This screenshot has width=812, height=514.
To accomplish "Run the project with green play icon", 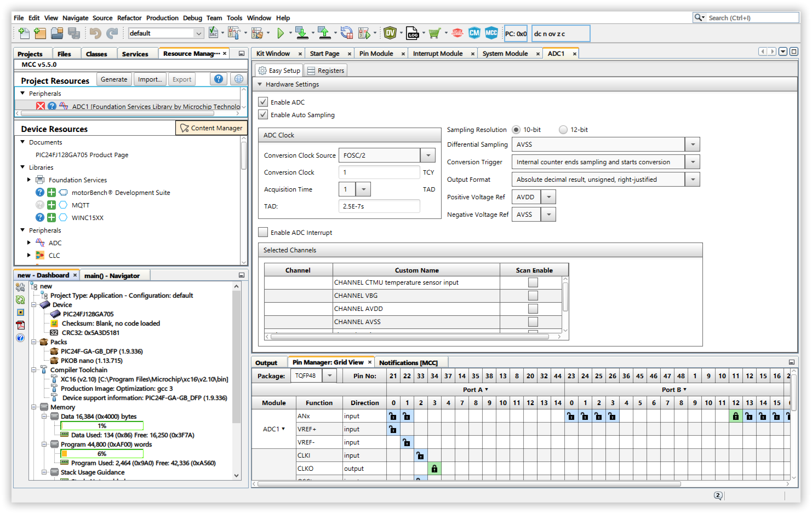I will (280, 33).
